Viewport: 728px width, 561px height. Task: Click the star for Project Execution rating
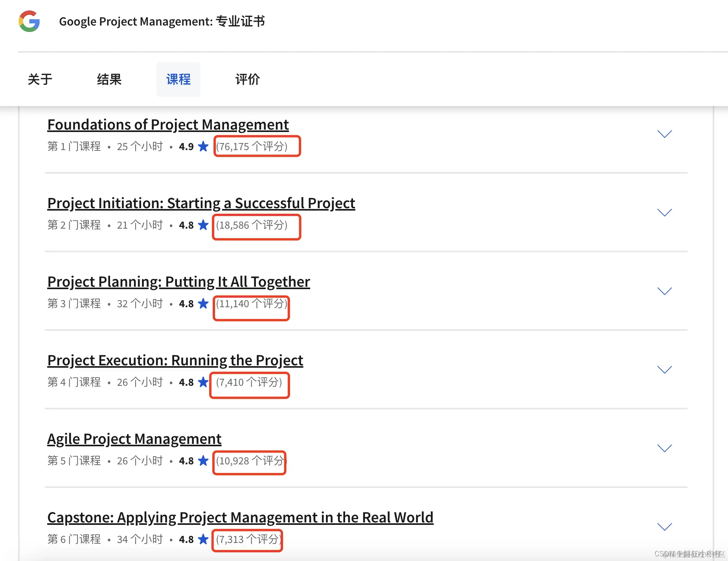click(x=203, y=382)
